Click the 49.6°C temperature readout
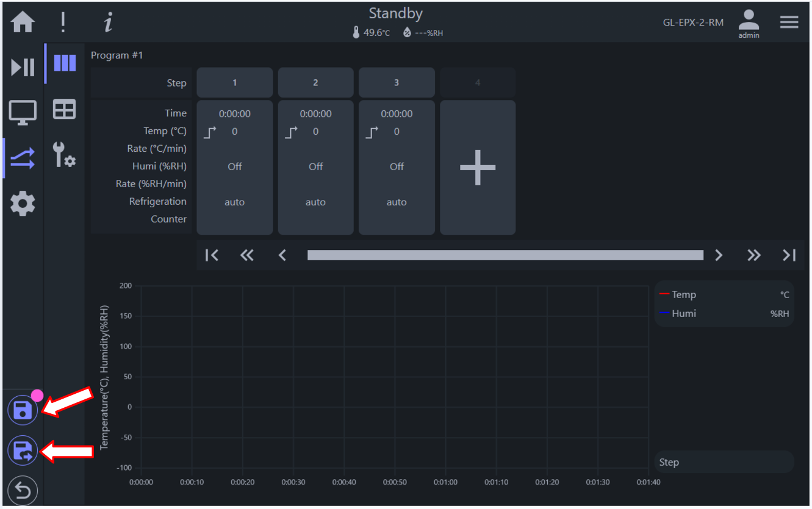 coord(371,33)
